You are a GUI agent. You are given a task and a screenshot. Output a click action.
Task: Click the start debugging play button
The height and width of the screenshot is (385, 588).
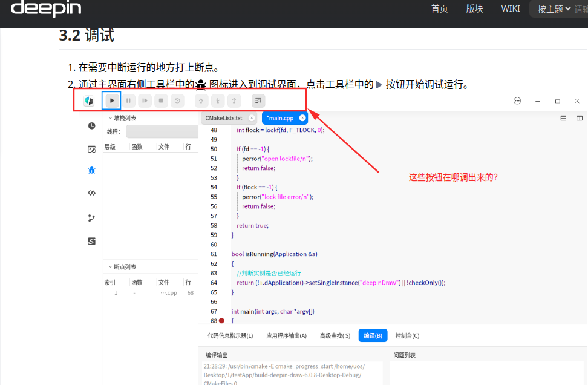111,100
